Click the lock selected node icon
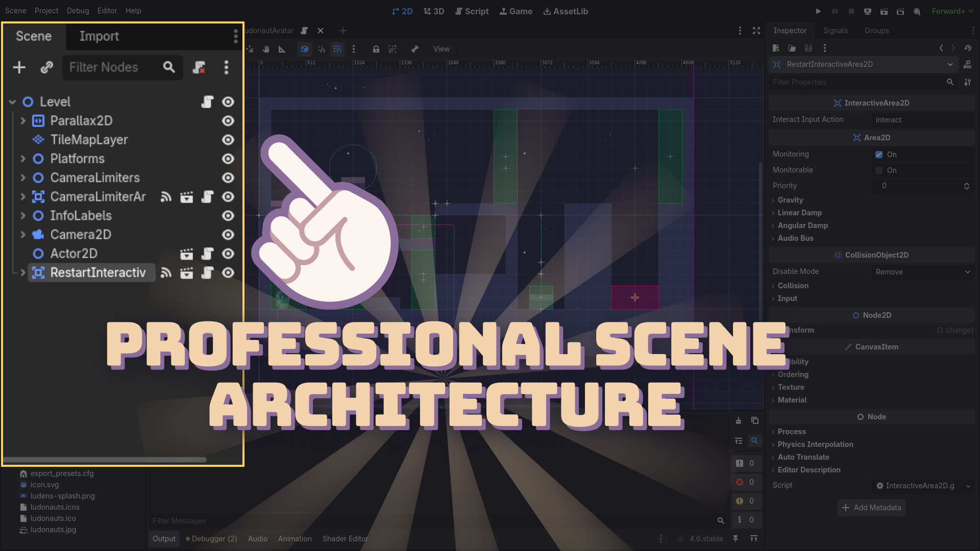Screen dimensions: 980x551 point(376,49)
